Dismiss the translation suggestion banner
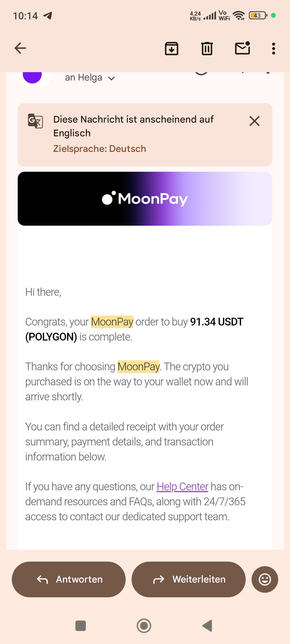Screen dimensions: 290x644 click(x=254, y=121)
